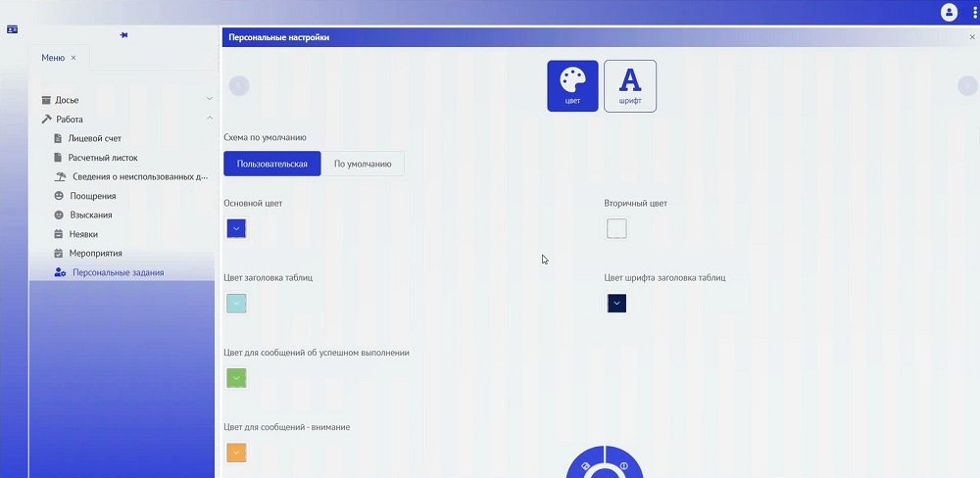This screenshot has width=980, height=478.
Task: Click the sad face icon beside Взыскания
Action: tap(59, 215)
